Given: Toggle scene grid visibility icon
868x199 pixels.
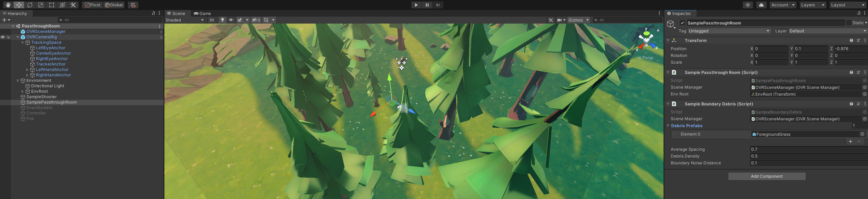Looking at the screenshot, I should click(x=266, y=20).
